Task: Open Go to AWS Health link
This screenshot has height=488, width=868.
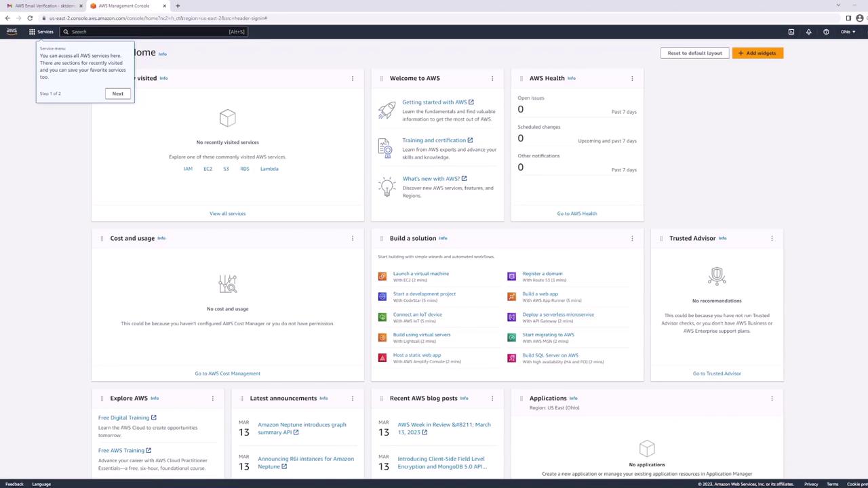Action: tap(577, 213)
